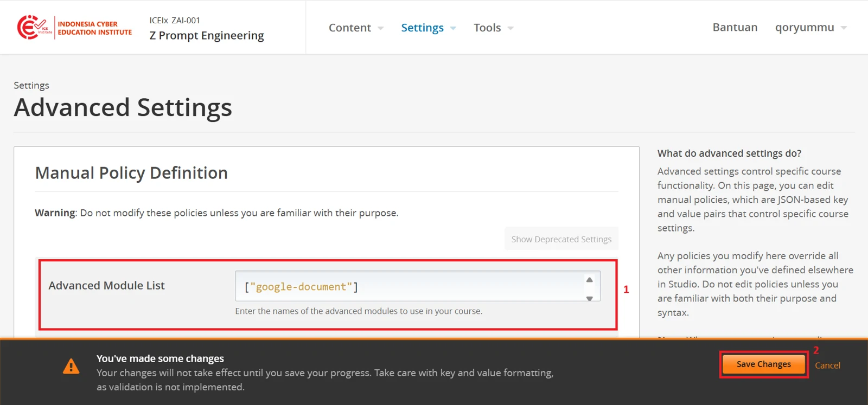Open the Settings dropdown menu
Viewport: 868px width, 405px height.
click(x=429, y=28)
